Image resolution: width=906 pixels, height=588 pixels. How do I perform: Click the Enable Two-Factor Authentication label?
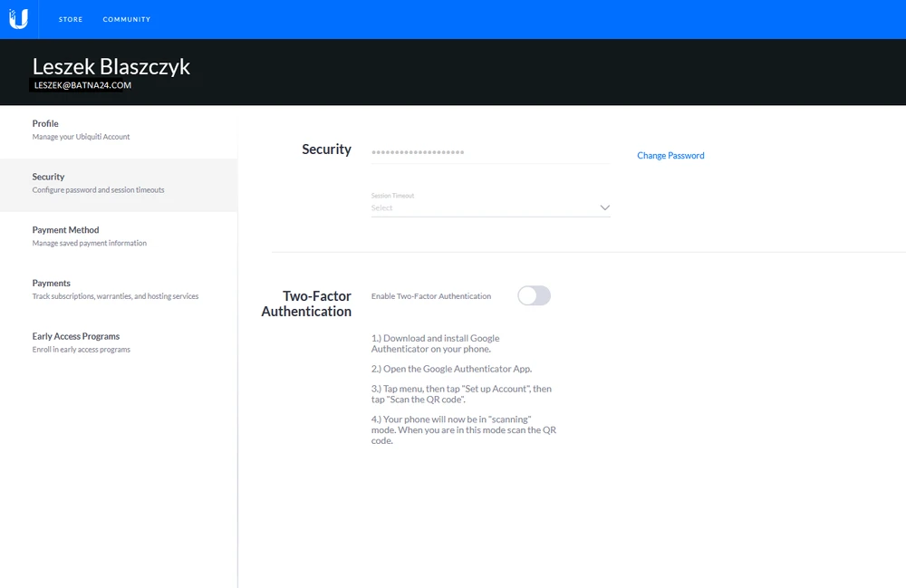click(x=431, y=296)
